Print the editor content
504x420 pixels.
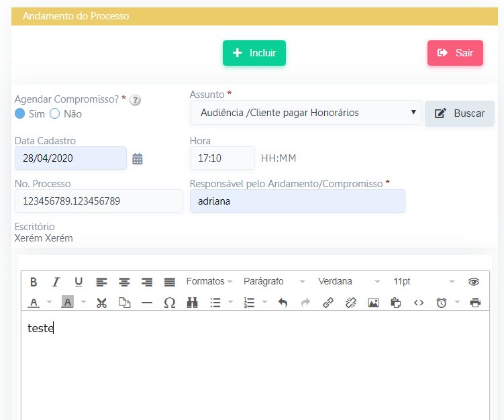point(475,303)
